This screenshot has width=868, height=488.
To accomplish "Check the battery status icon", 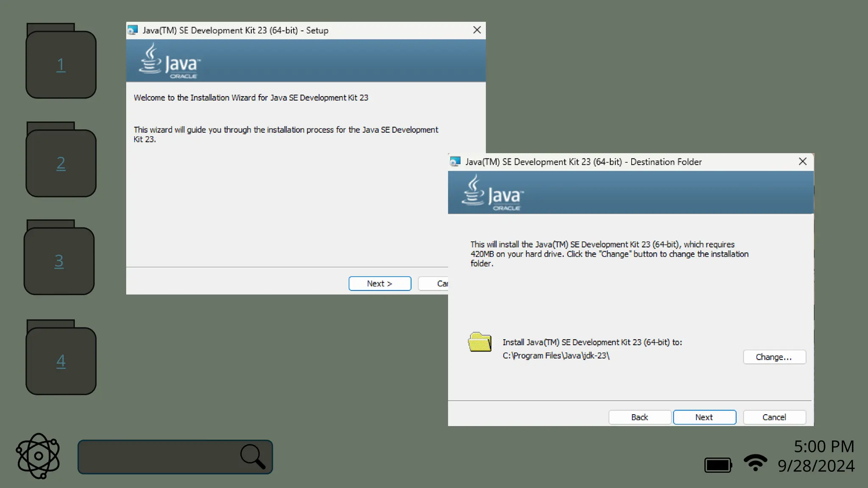I will pyautogui.click(x=718, y=465).
